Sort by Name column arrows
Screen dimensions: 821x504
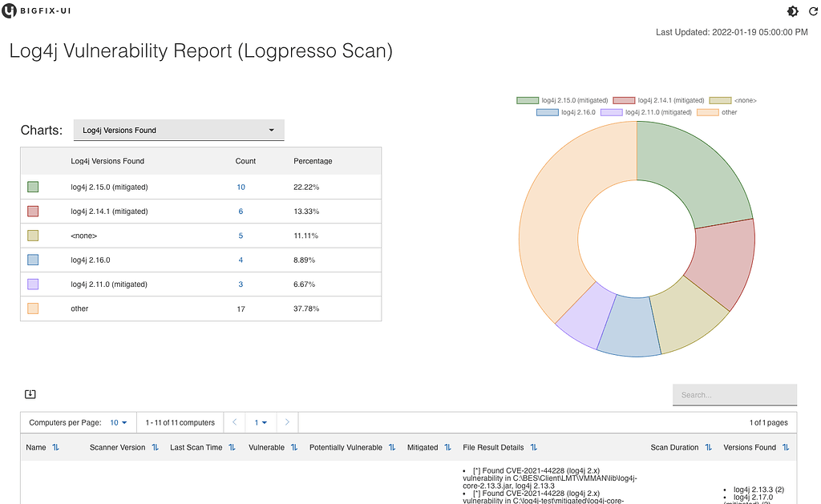[55, 447]
